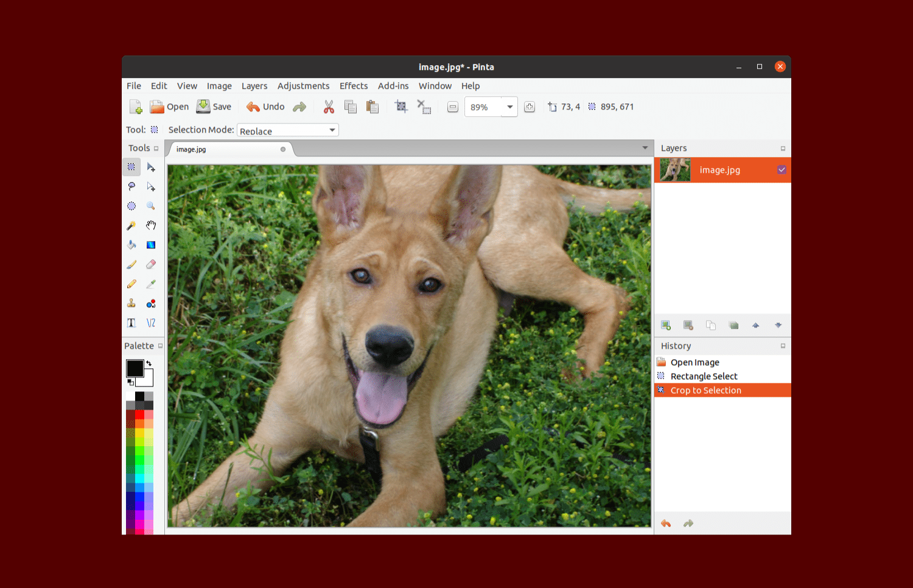Image resolution: width=913 pixels, height=588 pixels.
Task: Select the Recolor tool
Action: coord(151,303)
